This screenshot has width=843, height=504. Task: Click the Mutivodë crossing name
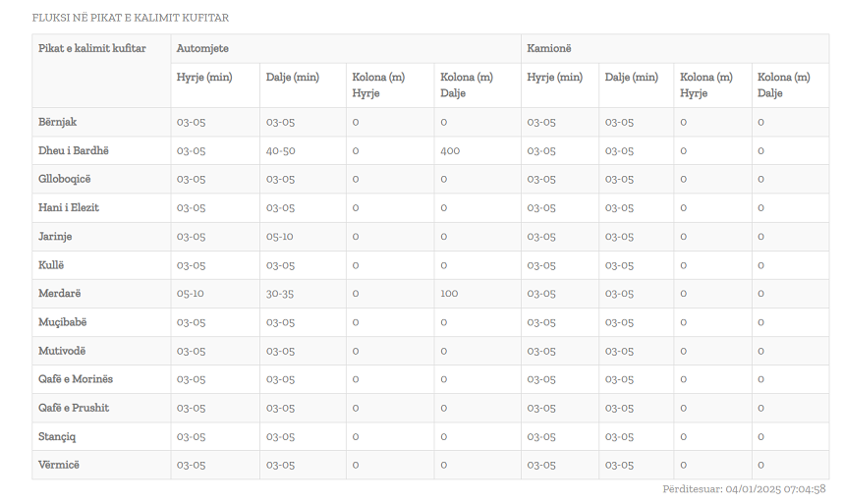[x=62, y=351]
